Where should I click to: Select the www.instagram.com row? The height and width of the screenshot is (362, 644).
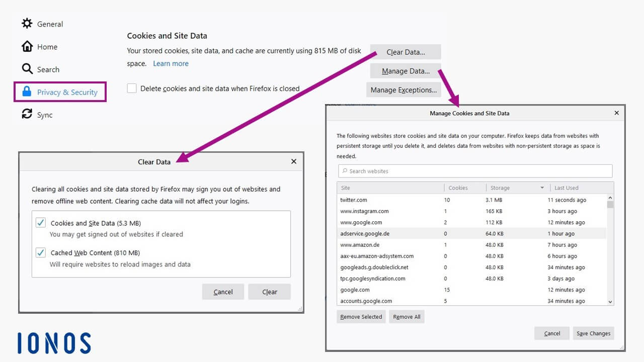pos(472,211)
